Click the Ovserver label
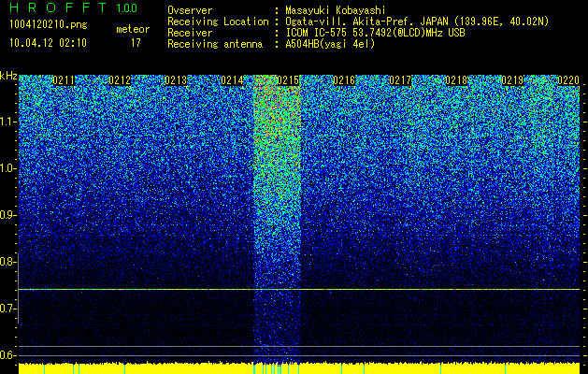588x374 pixels. coord(190,10)
